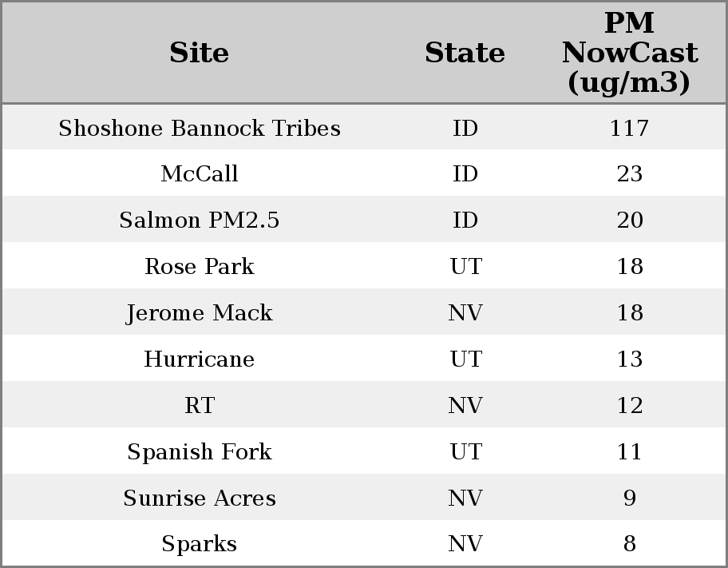Click the PM value 13 for Hurricane
Image resolution: width=728 pixels, height=568 pixels.
(x=629, y=359)
